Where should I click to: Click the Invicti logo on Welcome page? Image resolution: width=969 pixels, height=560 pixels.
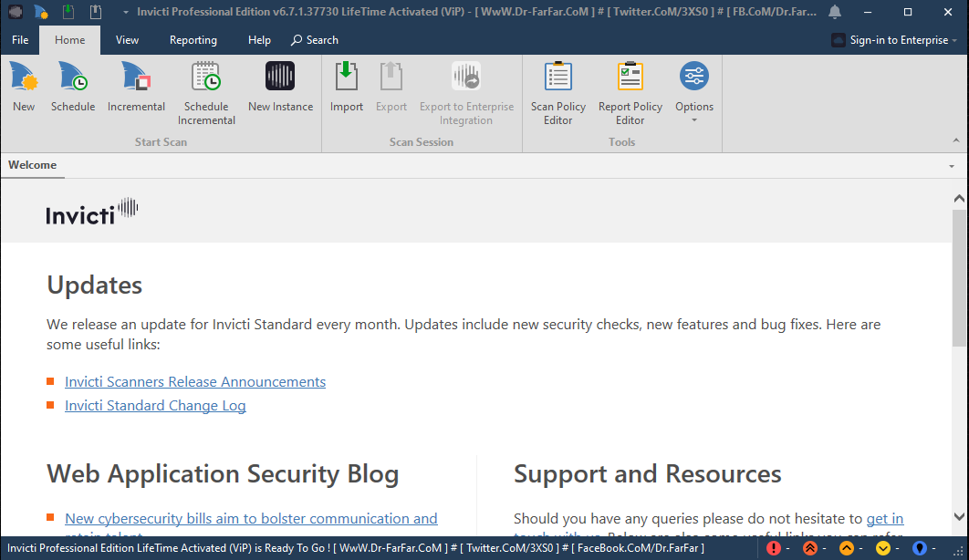[x=91, y=212]
